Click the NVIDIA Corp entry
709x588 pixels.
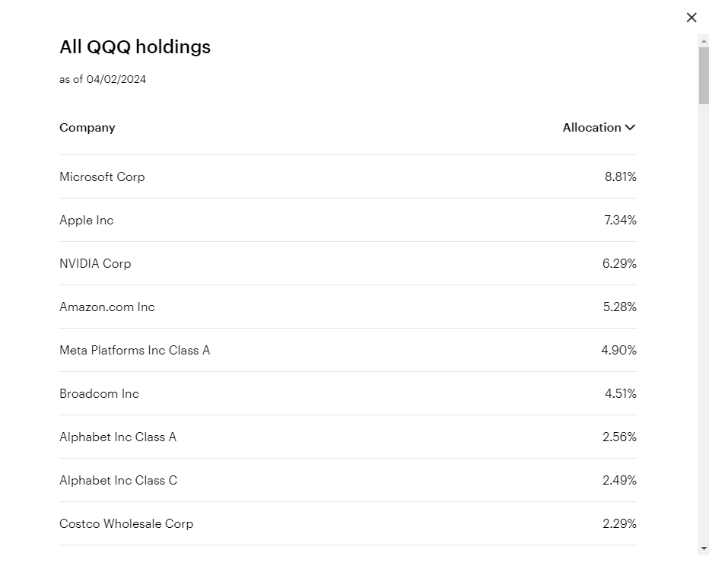click(x=95, y=263)
